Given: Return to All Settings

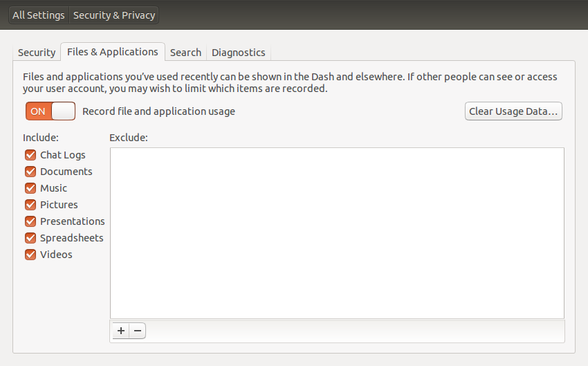Looking at the screenshot, I should (39, 15).
